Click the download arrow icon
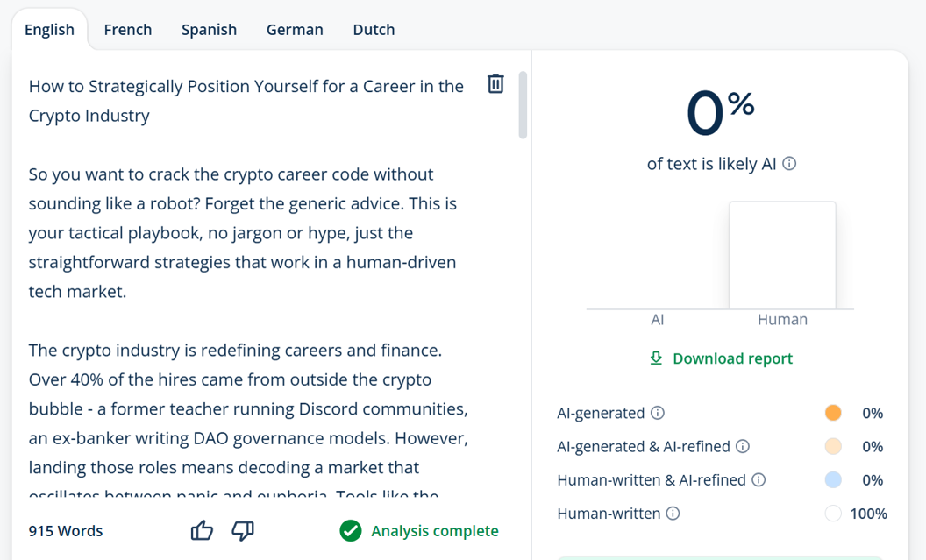926x560 pixels. click(x=656, y=358)
